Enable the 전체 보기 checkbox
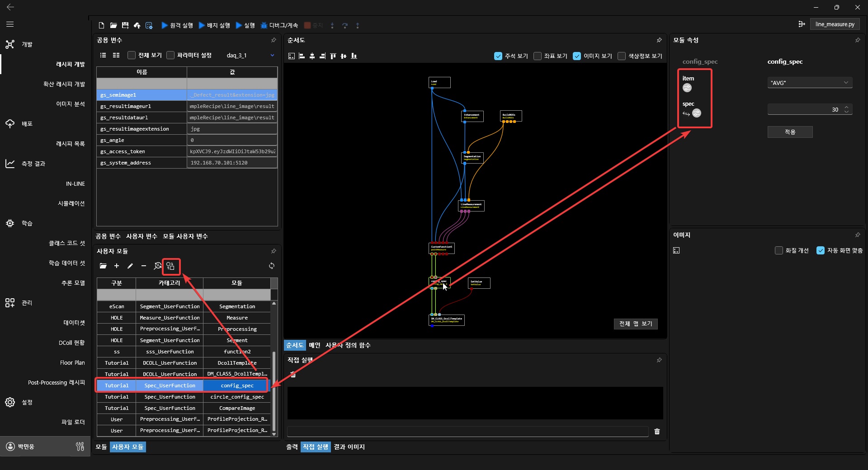Viewport: 868px width, 470px height. point(132,55)
